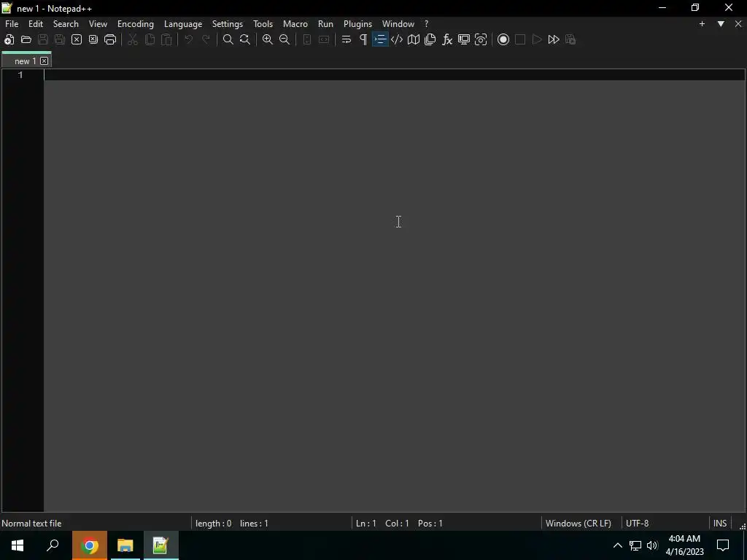Click line number 1 in the margin
Image resolution: width=747 pixels, height=560 pixels.
pyautogui.click(x=20, y=75)
